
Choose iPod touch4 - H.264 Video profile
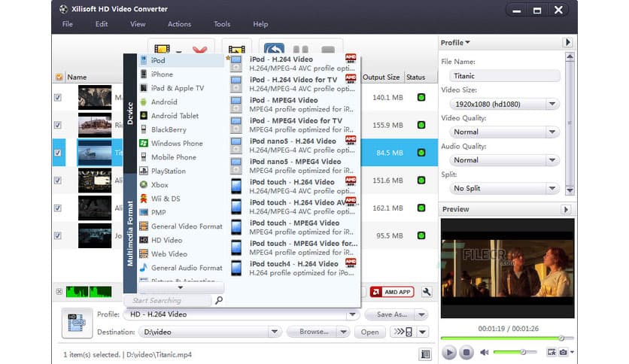(294, 268)
